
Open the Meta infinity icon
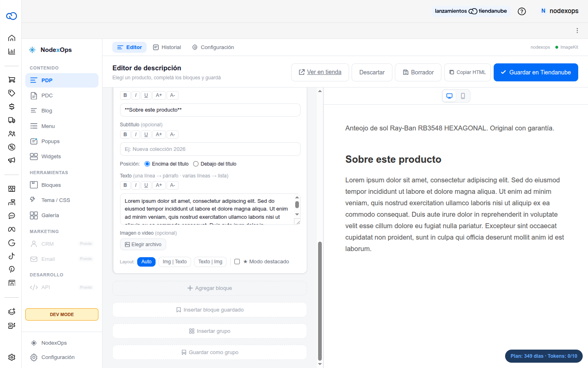tap(11, 229)
